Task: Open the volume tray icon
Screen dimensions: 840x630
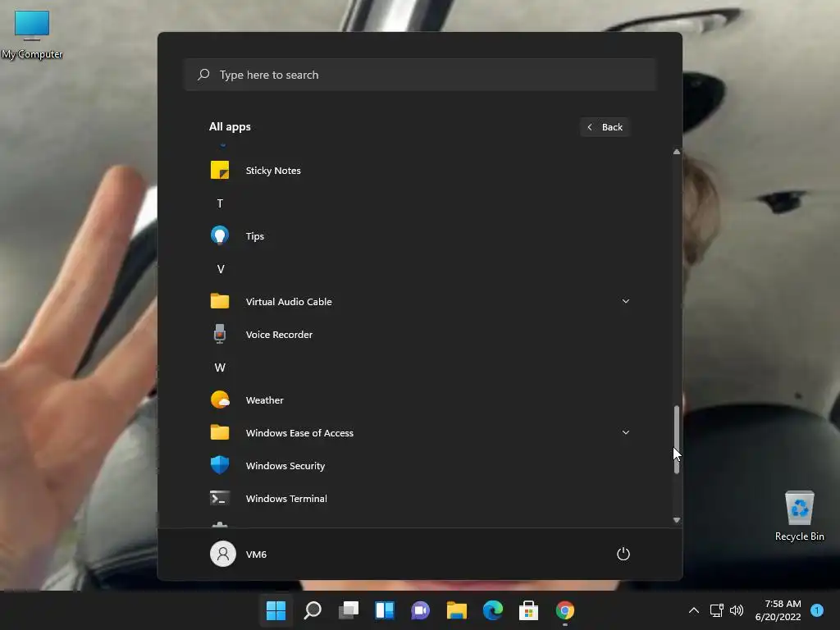Action: pyautogui.click(x=737, y=610)
